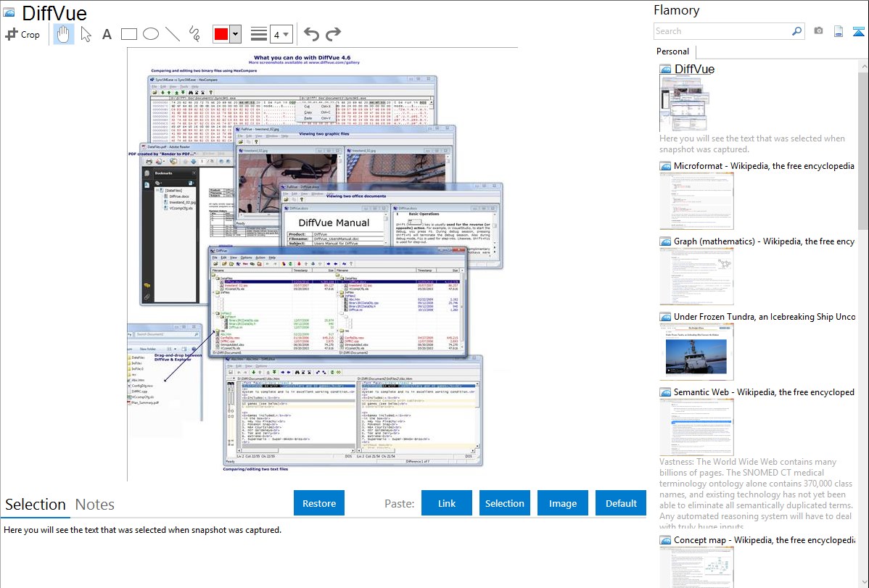Open the line width dropdown showing 4
The width and height of the screenshot is (869, 588).
281,34
